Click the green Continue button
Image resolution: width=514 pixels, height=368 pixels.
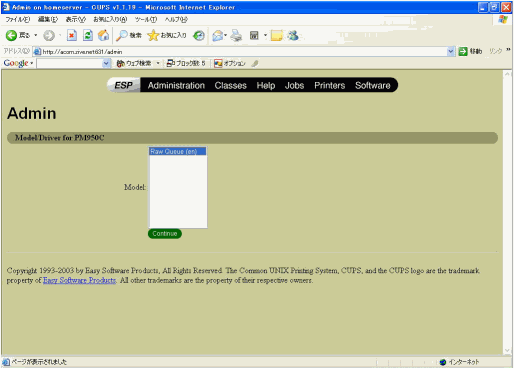pyautogui.click(x=165, y=234)
